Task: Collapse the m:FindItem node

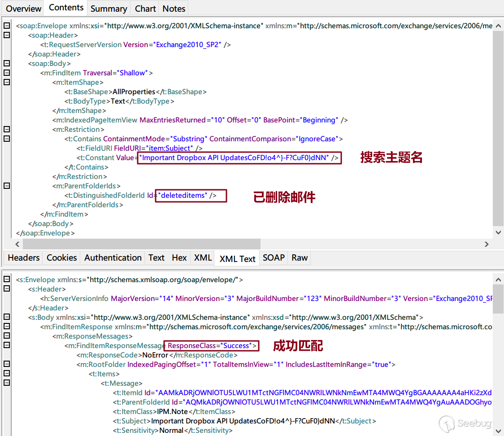Action: [x=7, y=72]
